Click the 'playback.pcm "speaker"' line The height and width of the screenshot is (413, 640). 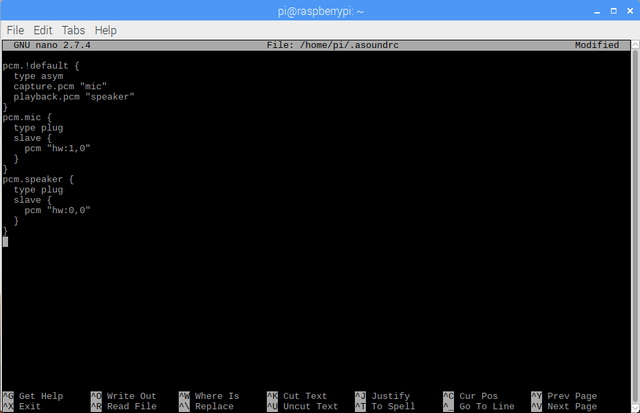tap(74, 97)
